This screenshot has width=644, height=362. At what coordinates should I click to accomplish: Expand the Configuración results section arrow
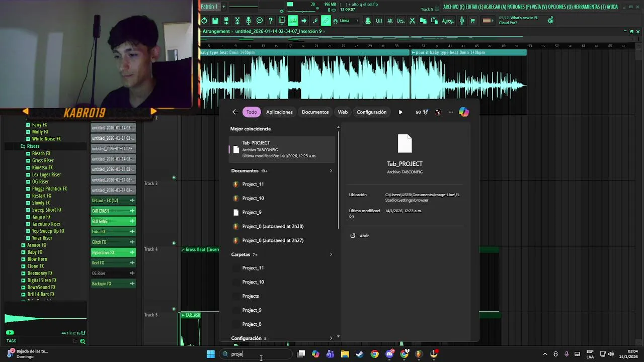331,338
